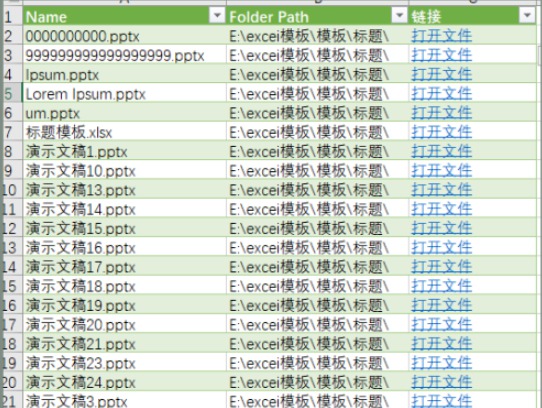Select the cell 99999999999999999.pptx
The height and width of the screenshot is (408, 542).
point(124,55)
